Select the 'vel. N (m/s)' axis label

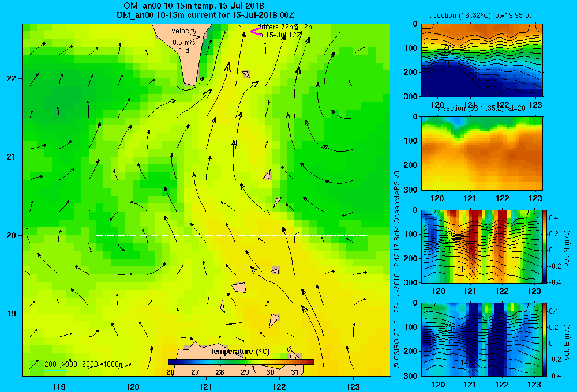click(x=567, y=248)
